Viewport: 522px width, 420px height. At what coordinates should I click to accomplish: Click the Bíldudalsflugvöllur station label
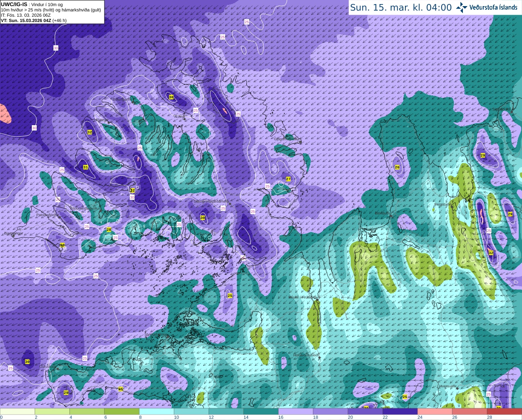85,208
